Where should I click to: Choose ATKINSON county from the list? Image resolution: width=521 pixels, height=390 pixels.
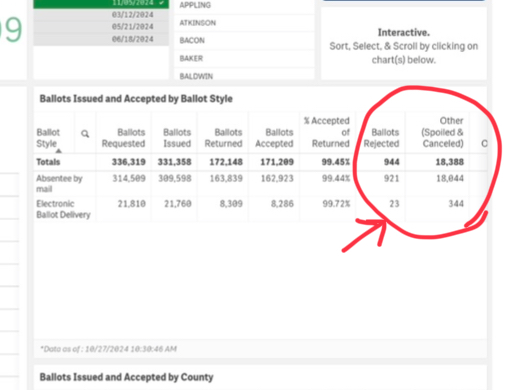244,23
